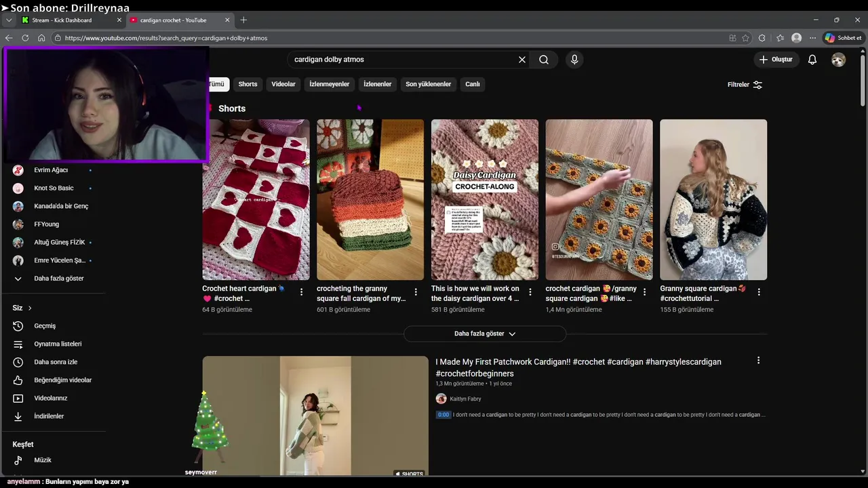Select the Videolar filter chip
This screenshot has width=868, height=488.
coord(283,84)
